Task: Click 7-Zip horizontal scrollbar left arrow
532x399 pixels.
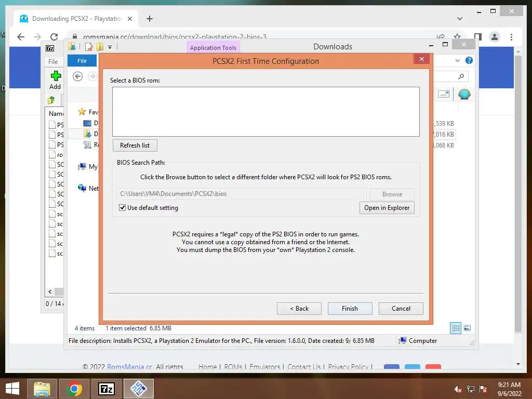Action: click(50, 291)
